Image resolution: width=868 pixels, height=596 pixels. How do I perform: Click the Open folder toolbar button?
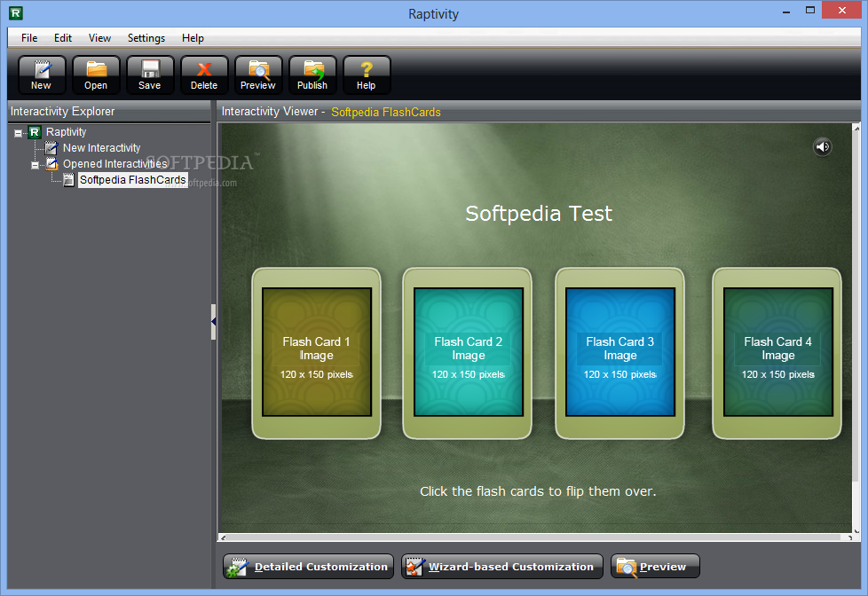(x=96, y=74)
